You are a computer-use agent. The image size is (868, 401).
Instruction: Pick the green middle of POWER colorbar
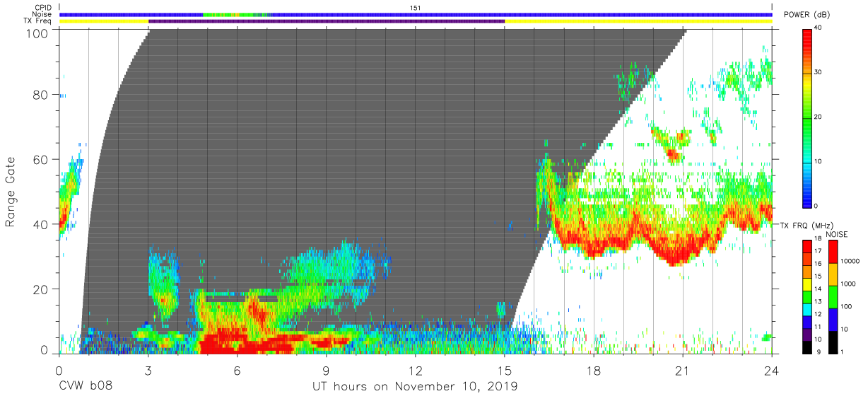[x=807, y=117]
